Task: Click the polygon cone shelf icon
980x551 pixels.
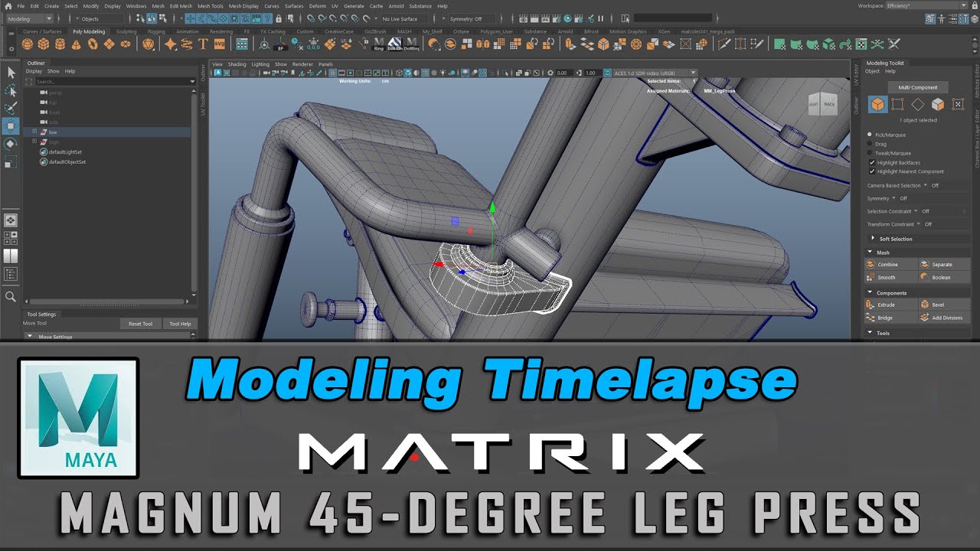Action: pos(77,44)
